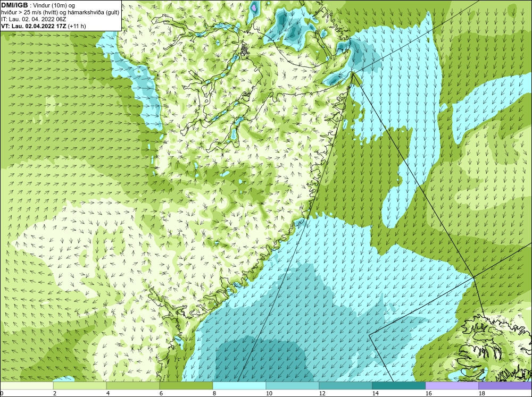Click the light purple swatch for 16–18 m/s

(x=452, y=385)
